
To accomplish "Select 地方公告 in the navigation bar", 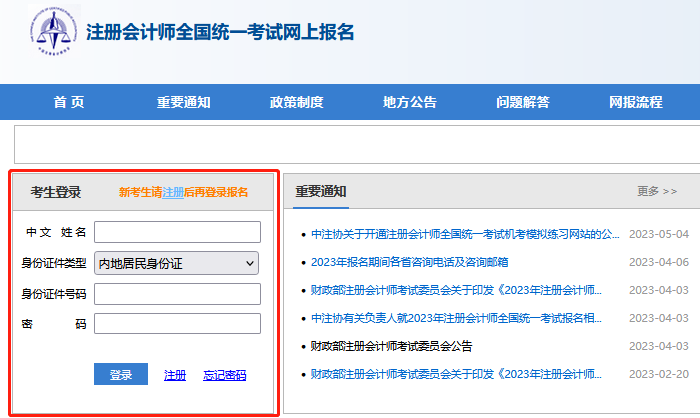I will click(409, 102).
